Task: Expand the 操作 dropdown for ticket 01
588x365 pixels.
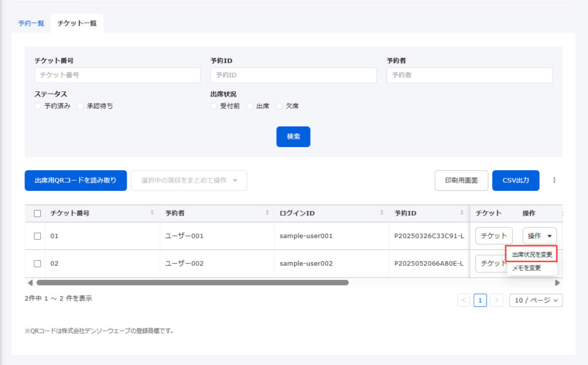Action: [x=539, y=236]
